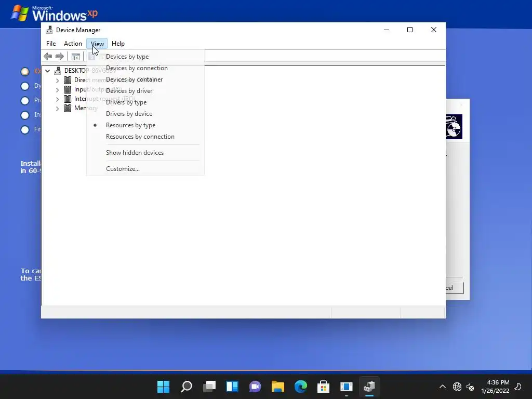Open the Windows Start menu
The height and width of the screenshot is (399, 532).
coord(163,387)
